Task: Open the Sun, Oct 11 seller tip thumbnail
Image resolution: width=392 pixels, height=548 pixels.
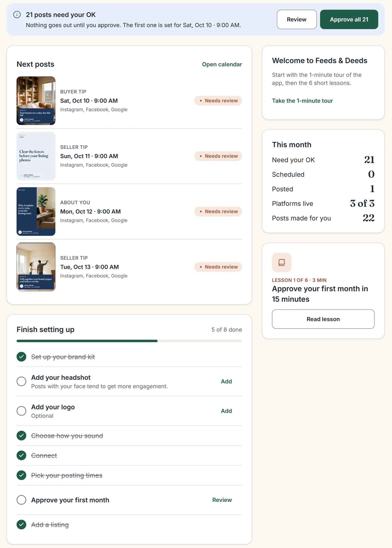Action: coord(36,156)
